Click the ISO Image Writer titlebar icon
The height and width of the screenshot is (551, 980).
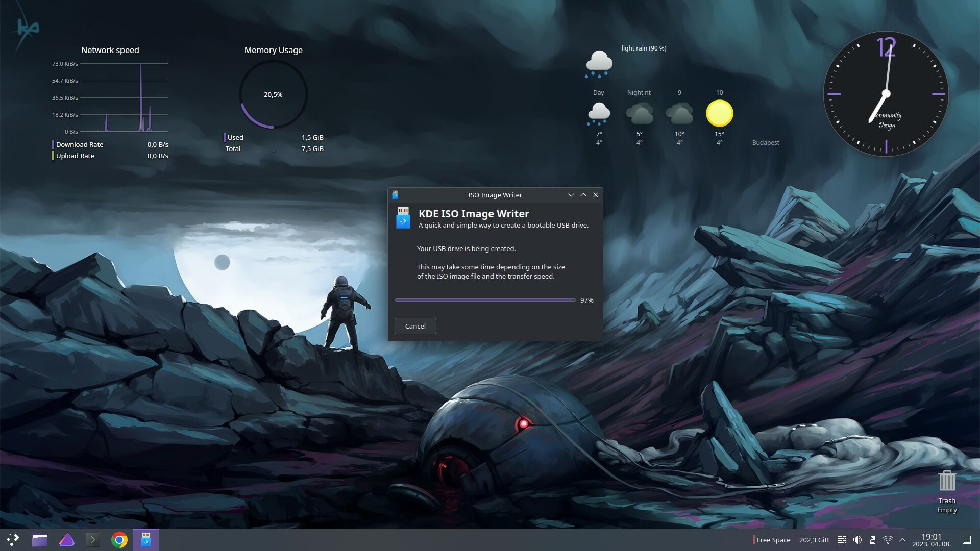pos(395,195)
